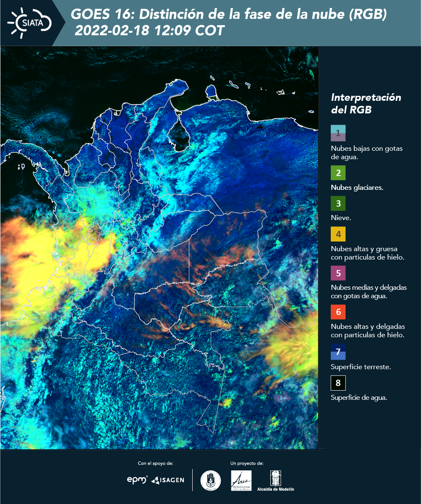421x504 pixels.
Task: Select orange-red legend swatch number 6
Action: coord(338,312)
